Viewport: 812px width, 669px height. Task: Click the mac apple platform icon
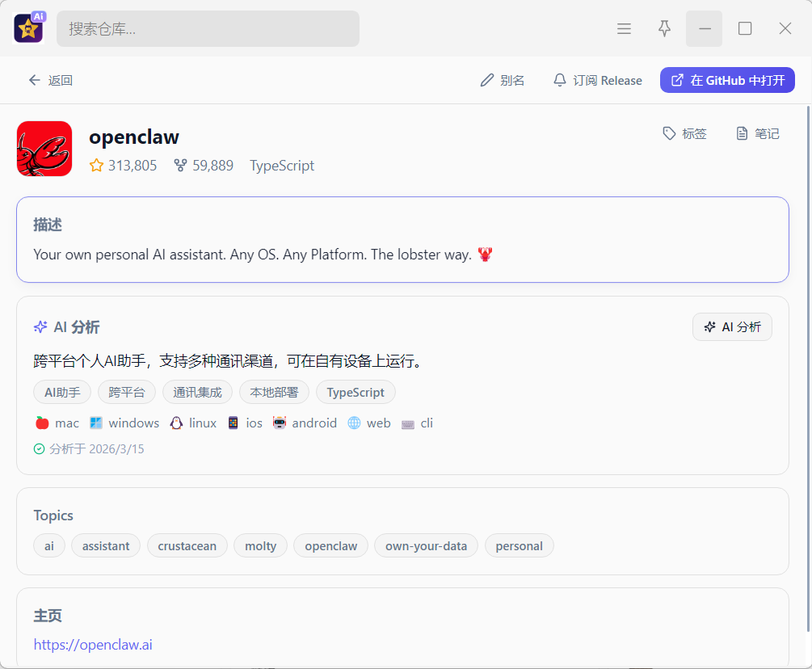[x=42, y=423]
